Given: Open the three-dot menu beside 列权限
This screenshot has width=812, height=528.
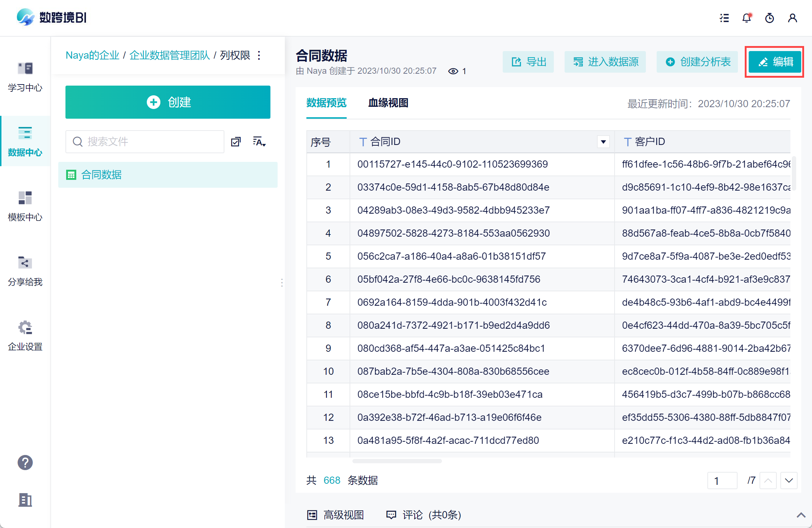Looking at the screenshot, I should 259,55.
